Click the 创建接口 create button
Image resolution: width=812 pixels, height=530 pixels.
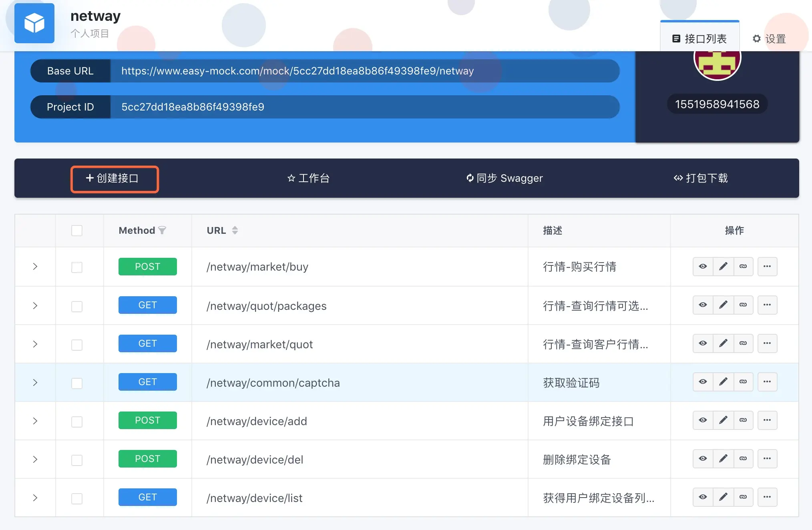pyautogui.click(x=115, y=179)
